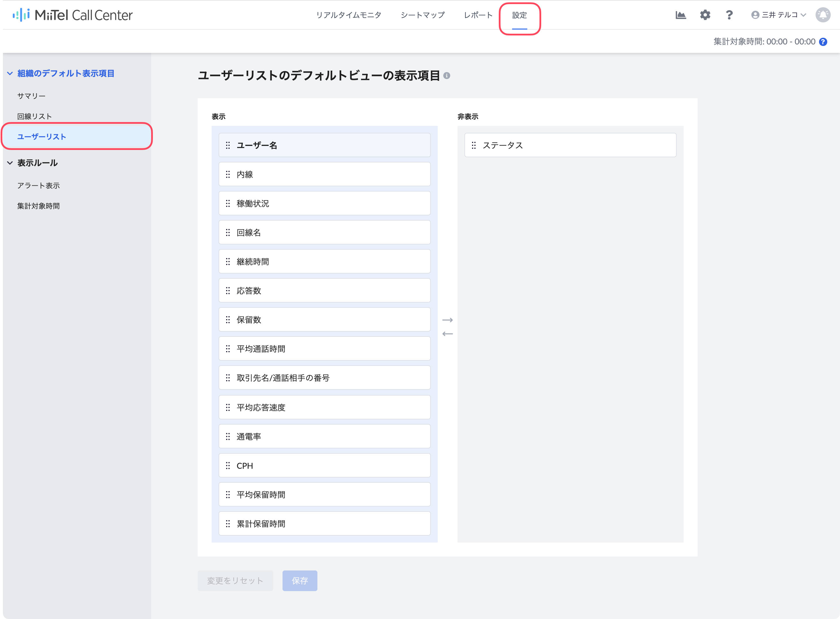Grab the drag handle of 継続時間
This screenshot has height=619, width=840.
click(228, 262)
